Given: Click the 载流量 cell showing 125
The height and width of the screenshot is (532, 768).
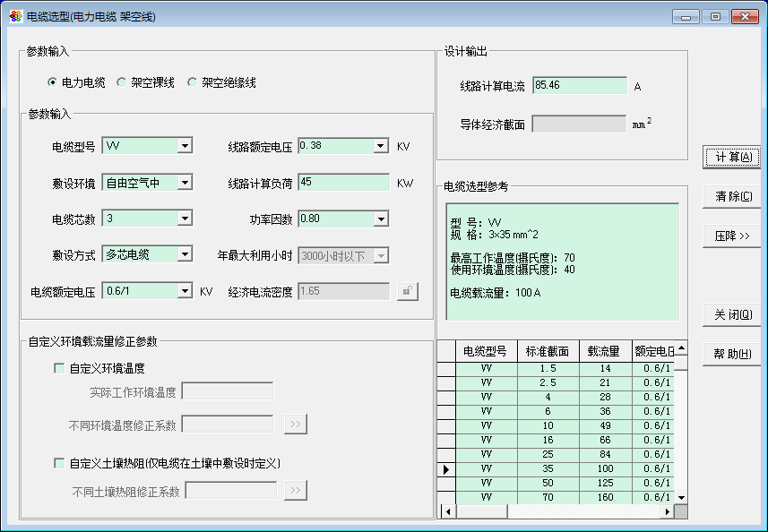Looking at the screenshot, I should point(606,483).
